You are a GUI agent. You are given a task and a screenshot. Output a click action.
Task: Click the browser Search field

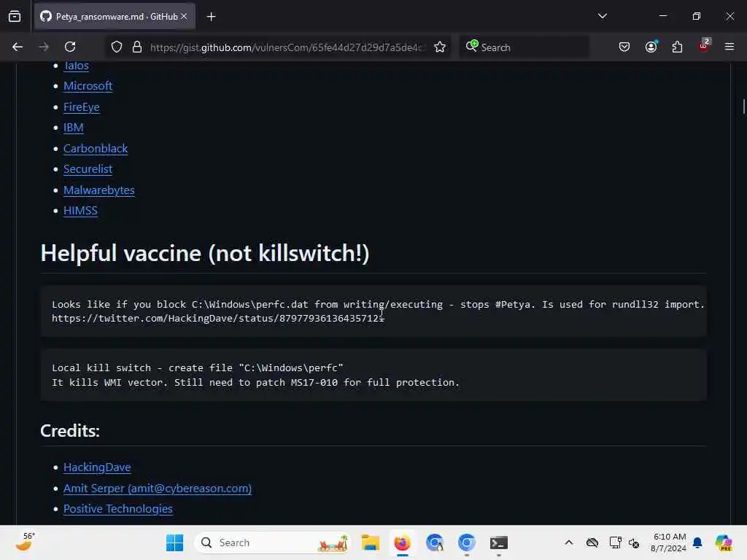[524, 47]
